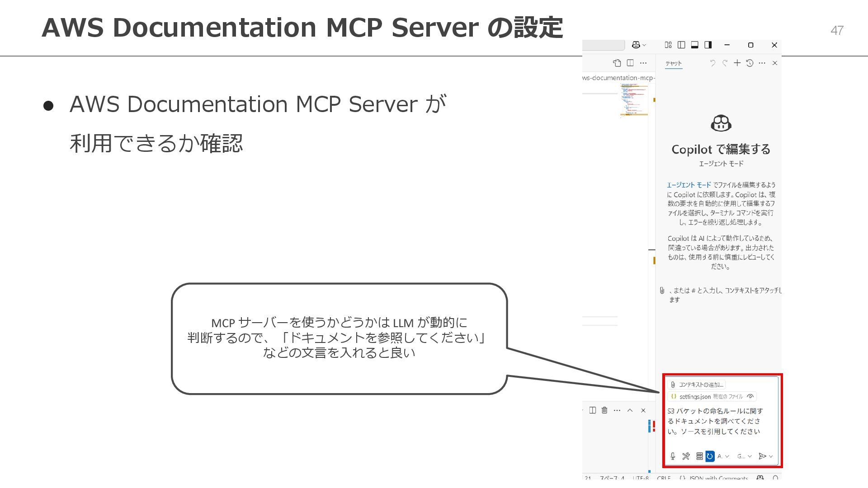
Task: Redo the last chat edit
Action: 725,63
